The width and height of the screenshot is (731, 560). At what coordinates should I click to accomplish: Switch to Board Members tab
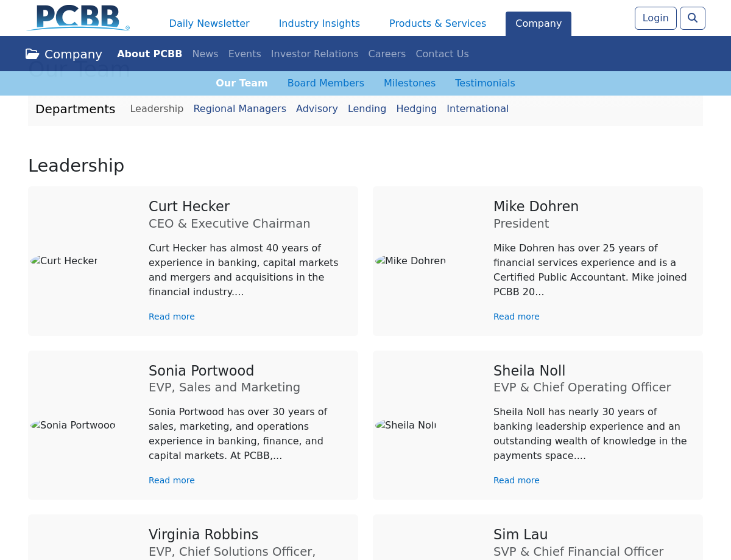(x=325, y=83)
